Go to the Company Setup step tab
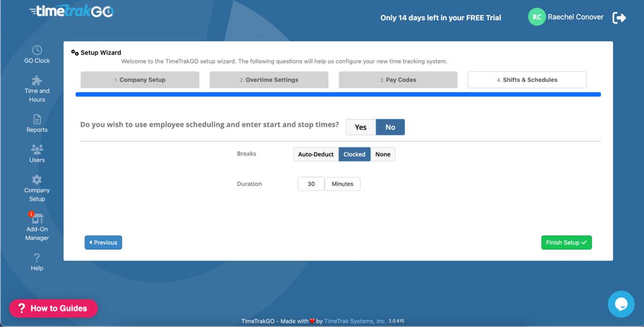644x327 pixels. 140,80
